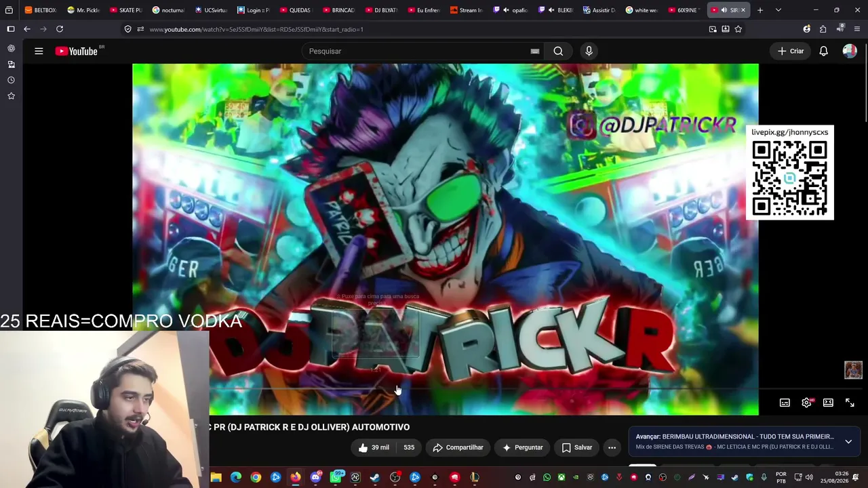
Task: Switch to the UCSvirtual tab
Action: click(211, 10)
